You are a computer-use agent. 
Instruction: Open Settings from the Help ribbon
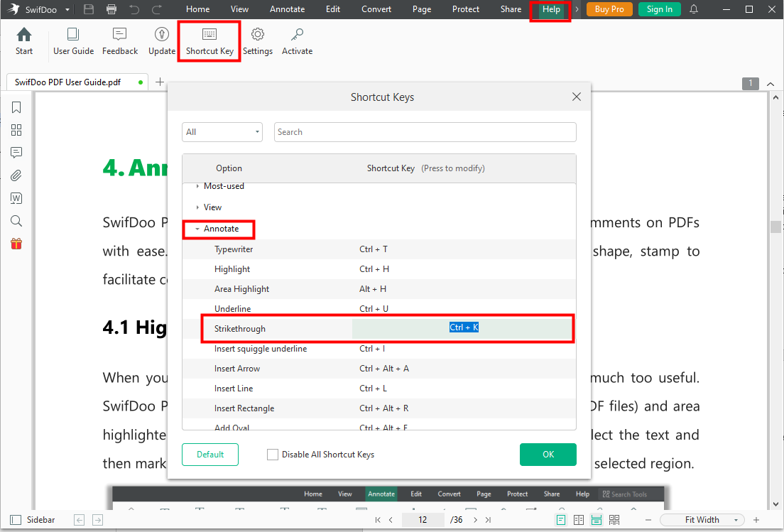pyautogui.click(x=258, y=41)
